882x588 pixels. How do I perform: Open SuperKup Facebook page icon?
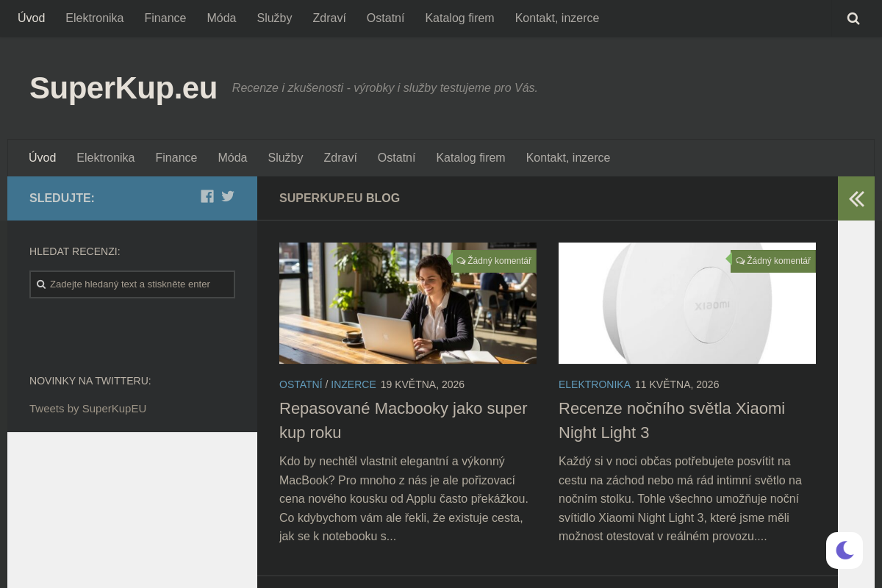pos(207,196)
